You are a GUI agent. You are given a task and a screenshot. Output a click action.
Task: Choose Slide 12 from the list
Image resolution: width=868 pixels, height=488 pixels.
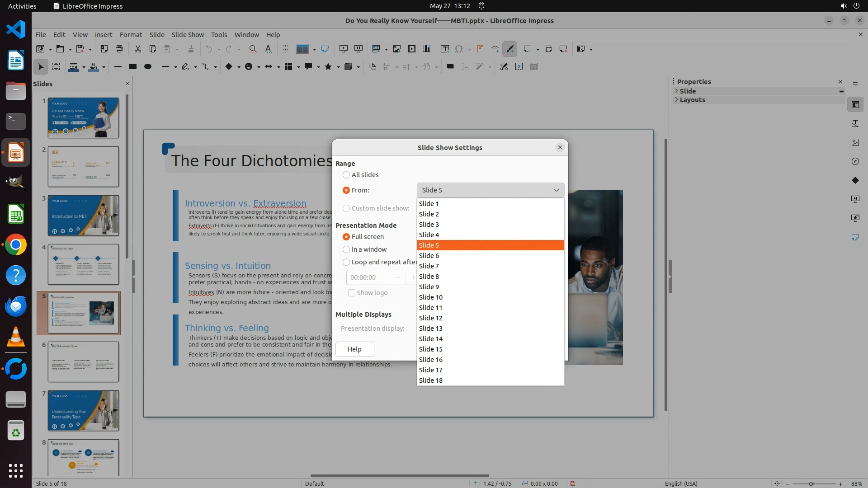(x=431, y=318)
